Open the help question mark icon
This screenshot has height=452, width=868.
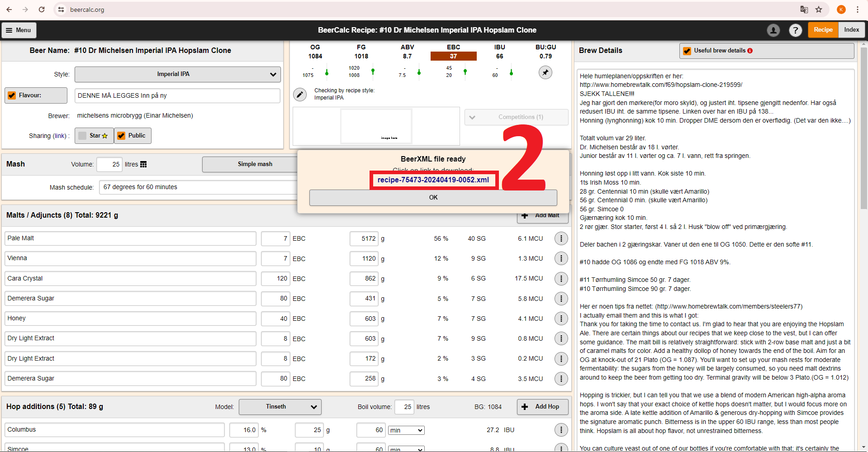coord(795,30)
